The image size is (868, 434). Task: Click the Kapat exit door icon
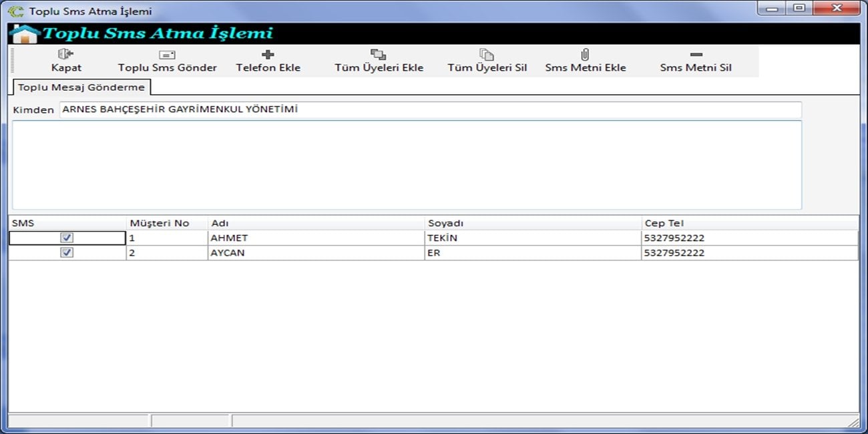point(65,54)
